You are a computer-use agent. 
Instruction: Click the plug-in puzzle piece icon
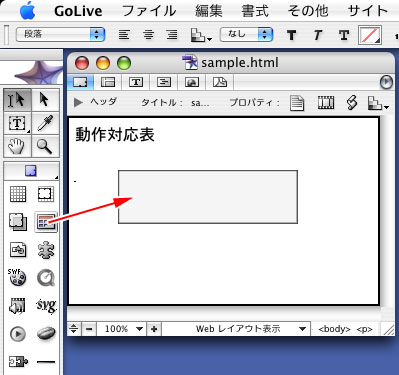coord(46,250)
